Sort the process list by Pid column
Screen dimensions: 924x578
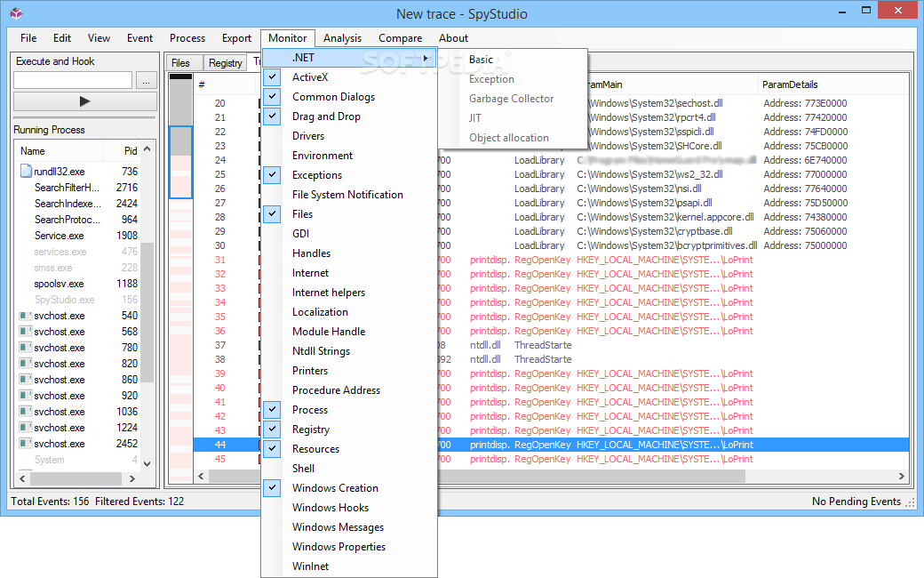click(131, 151)
